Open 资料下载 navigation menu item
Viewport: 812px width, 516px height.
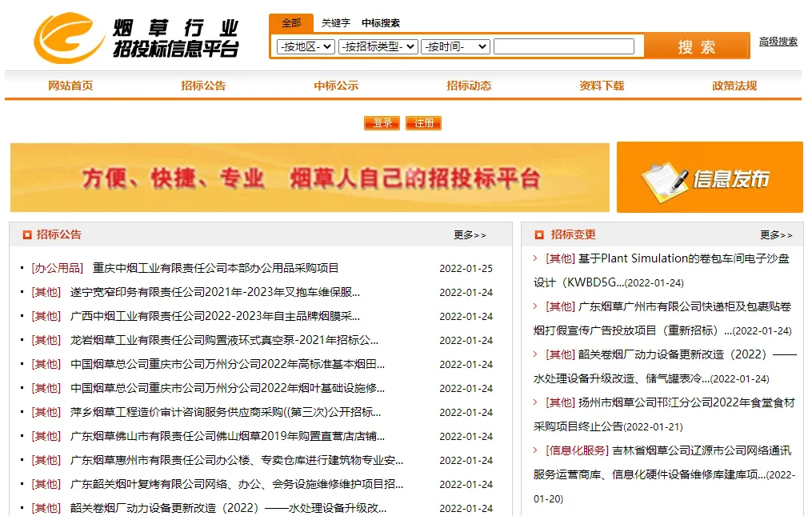pyautogui.click(x=602, y=86)
